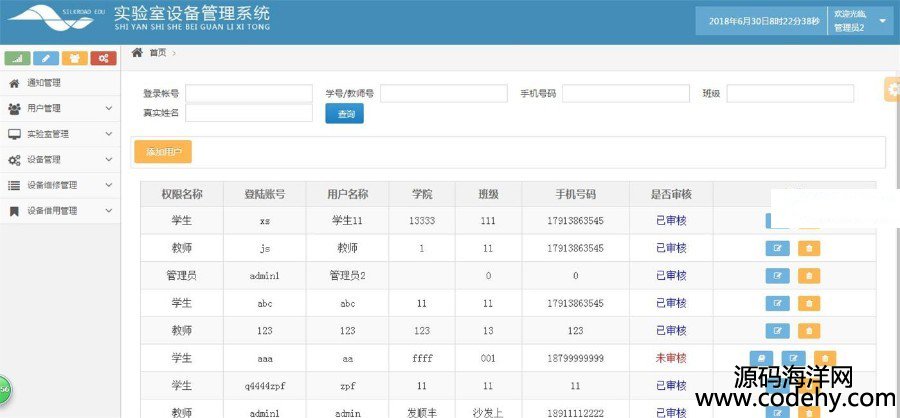Edit the user row for abc
Screen dimensions: 900x418
[x=777, y=303]
